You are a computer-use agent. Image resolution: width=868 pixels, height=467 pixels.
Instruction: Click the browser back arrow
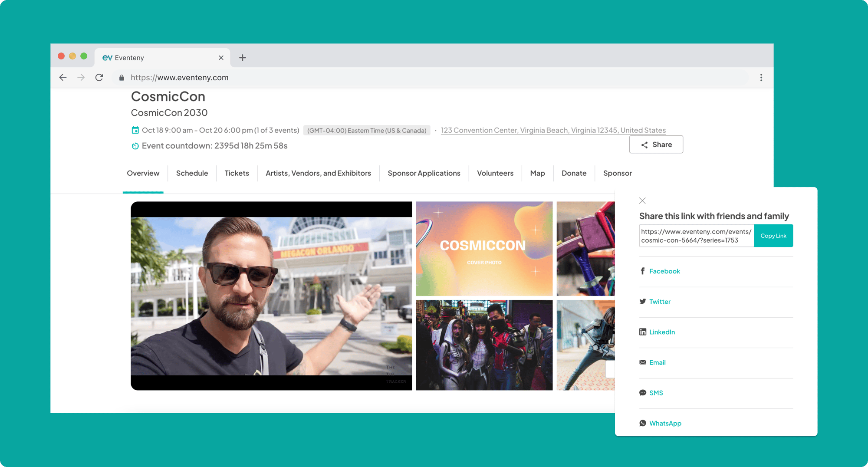(63, 77)
